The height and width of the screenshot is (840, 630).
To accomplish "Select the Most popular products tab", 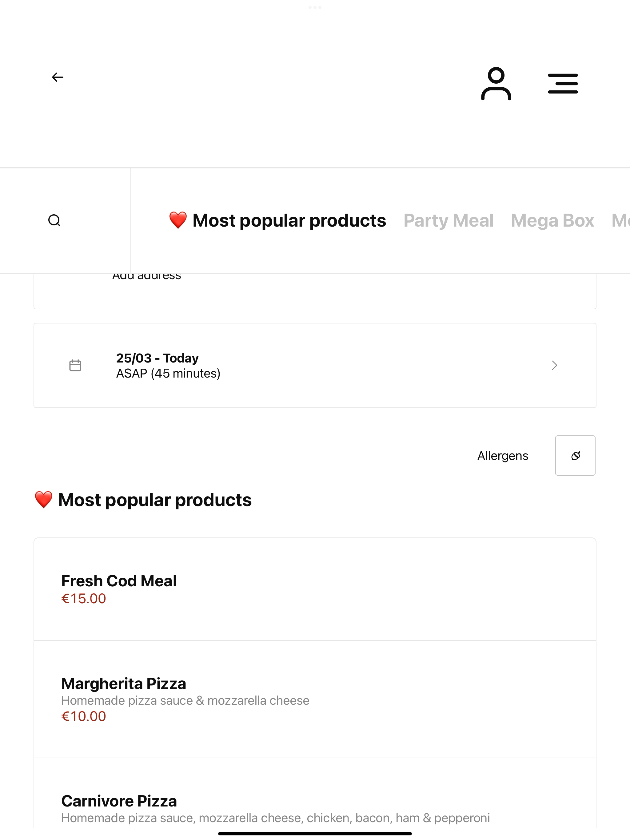I will (x=277, y=220).
